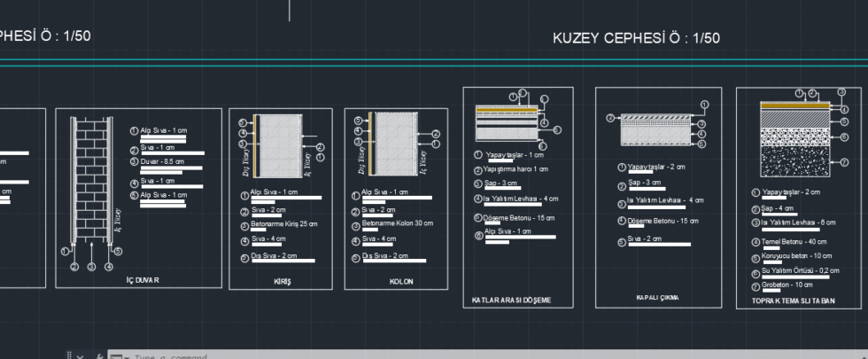Select the KAPALI ÇIKMA title text

pos(656,298)
